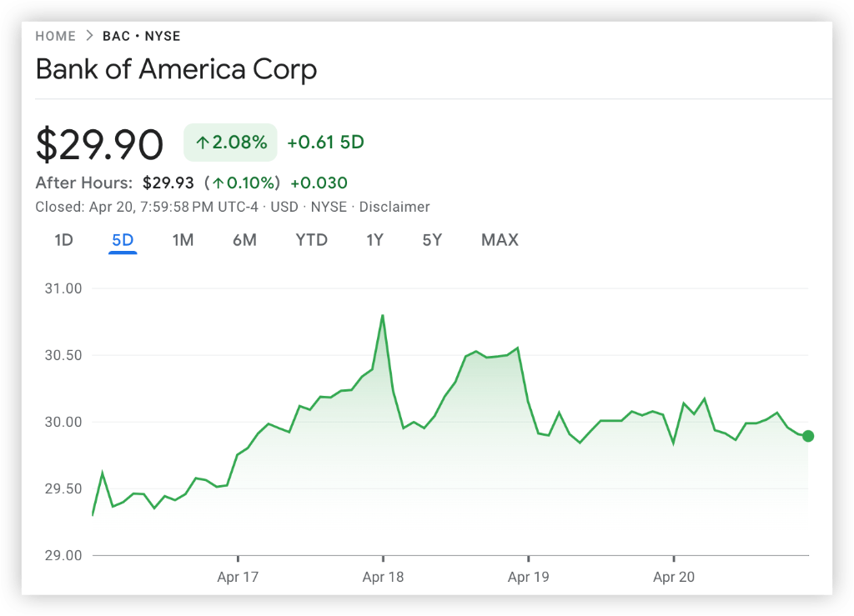The height and width of the screenshot is (616, 854).
Task: Open the Disclaimer link
Action: [395, 207]
